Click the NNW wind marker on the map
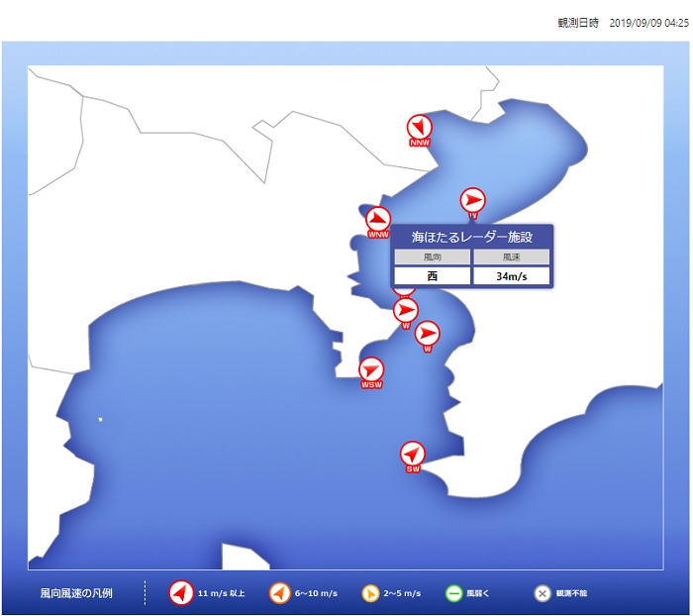Image resolution: width=693 pixels, height=616 pixels. pyautogui.click(x=420, y=128)
